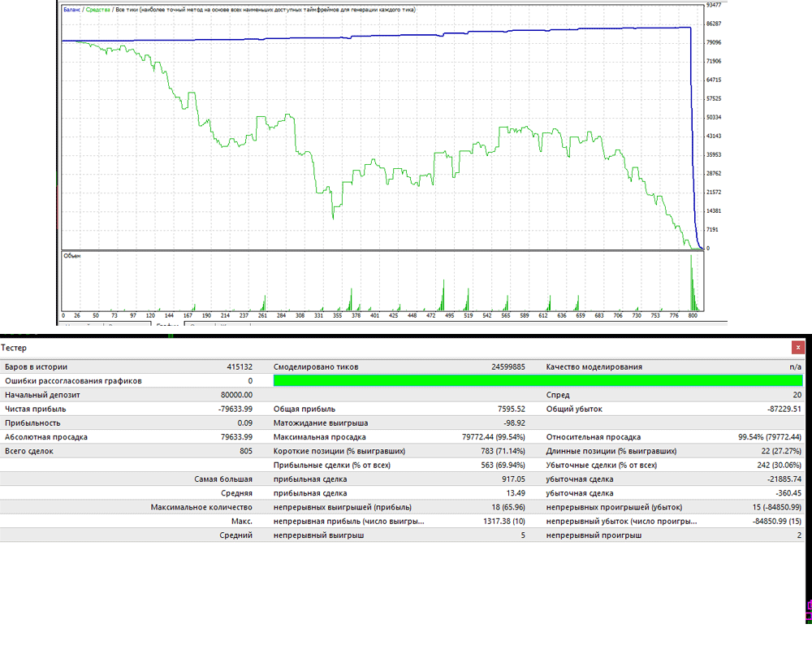Click the 'Всего сделок' value 805
Image resolution: width=812 pixels, height=650 pixels.
(x=246, y=451)
